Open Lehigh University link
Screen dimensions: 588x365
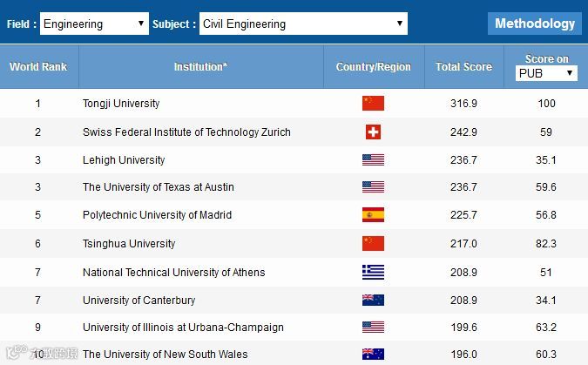tap(124, 160)
